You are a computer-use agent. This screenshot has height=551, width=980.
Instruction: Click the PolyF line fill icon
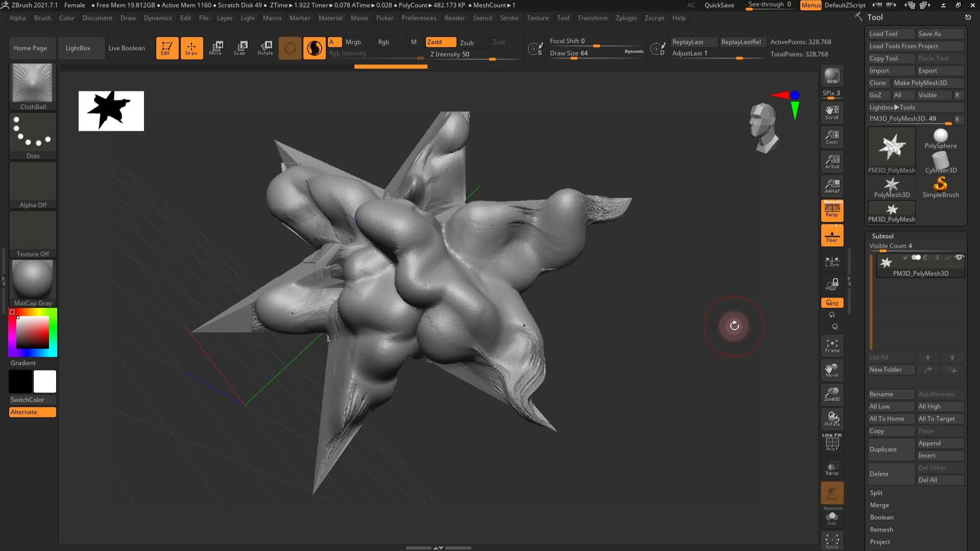[x=832, y=443]
